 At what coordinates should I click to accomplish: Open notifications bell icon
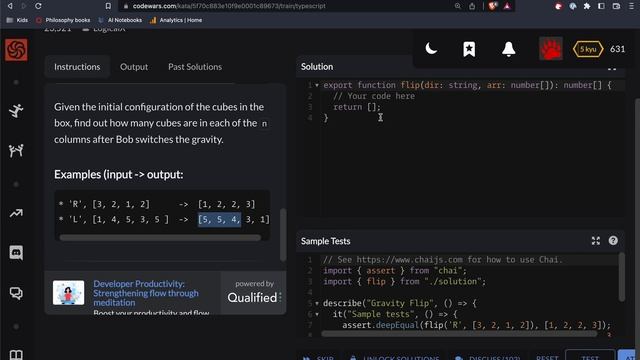pos(509,49)
